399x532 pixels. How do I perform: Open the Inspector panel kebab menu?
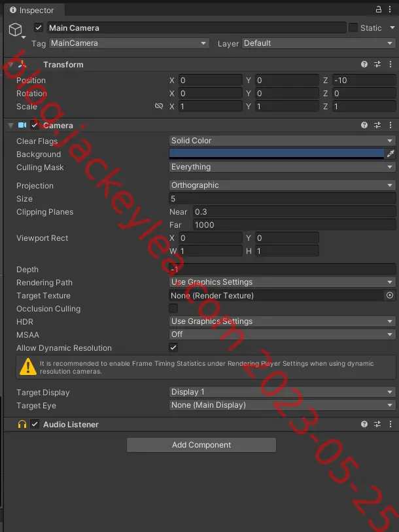tap(390, 10)
